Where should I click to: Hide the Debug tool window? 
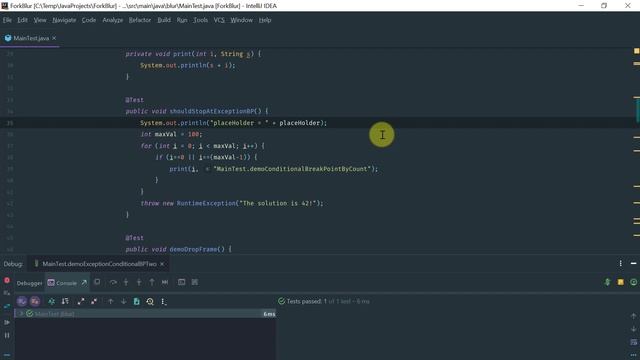(633, 264)
